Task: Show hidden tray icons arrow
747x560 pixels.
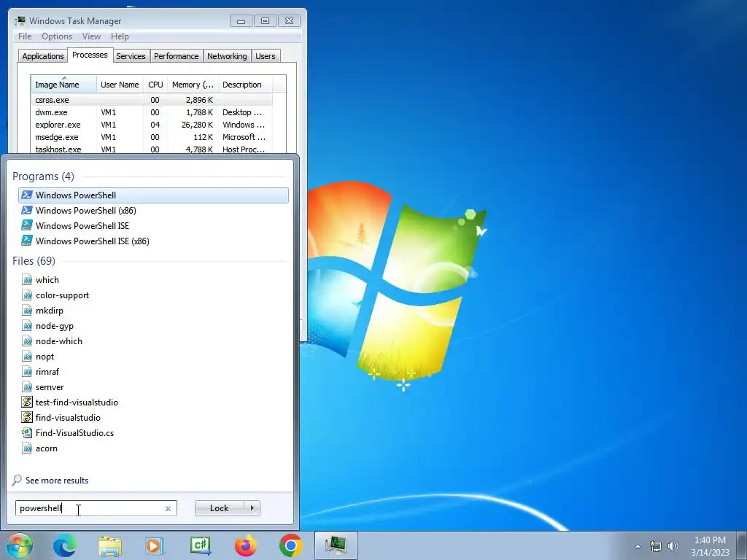Action: [638, 546]
